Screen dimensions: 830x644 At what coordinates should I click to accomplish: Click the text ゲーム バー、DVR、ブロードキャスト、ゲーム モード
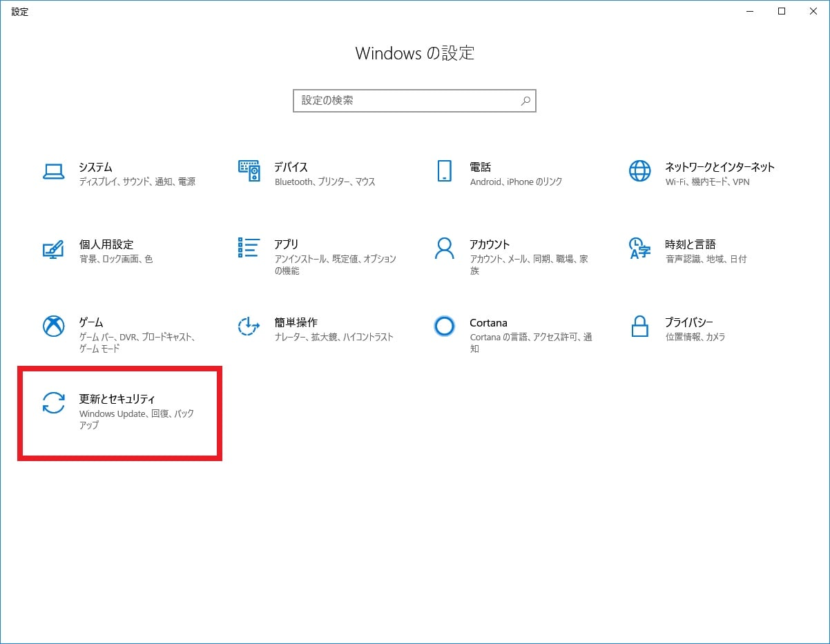coord(137,343)
